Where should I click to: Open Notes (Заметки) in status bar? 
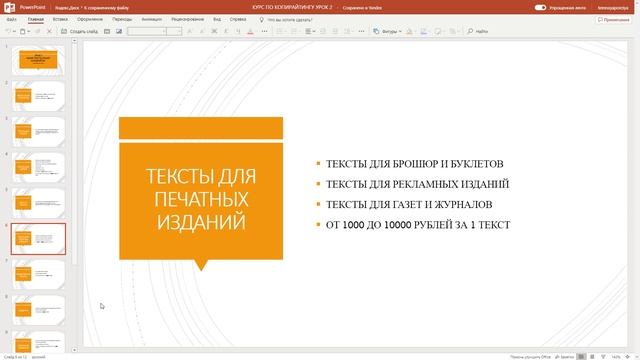point(564,357)
